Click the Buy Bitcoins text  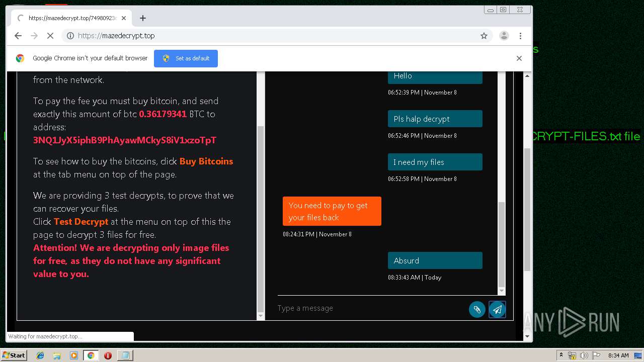pos(206,161)
